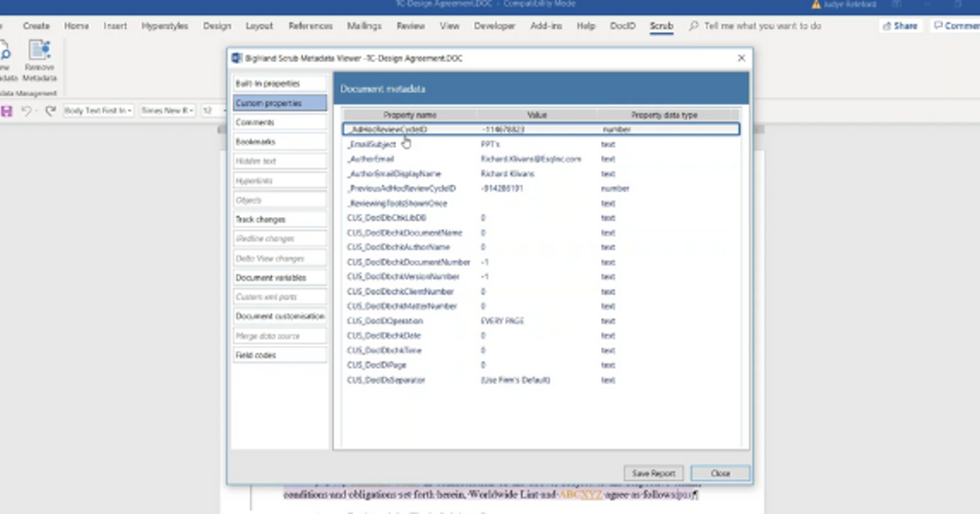Click the Tell me search magnifier icon

pyautogui.click(x=693, y=25)
